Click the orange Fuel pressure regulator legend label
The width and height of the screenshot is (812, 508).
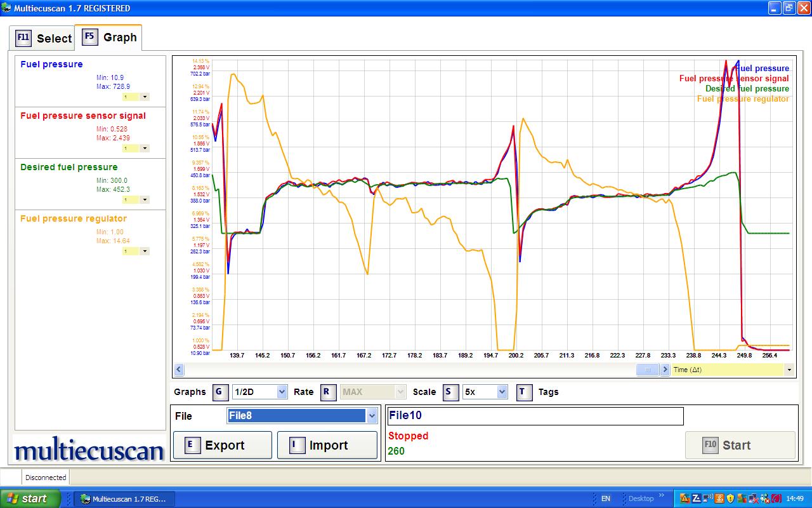[743, 99]
